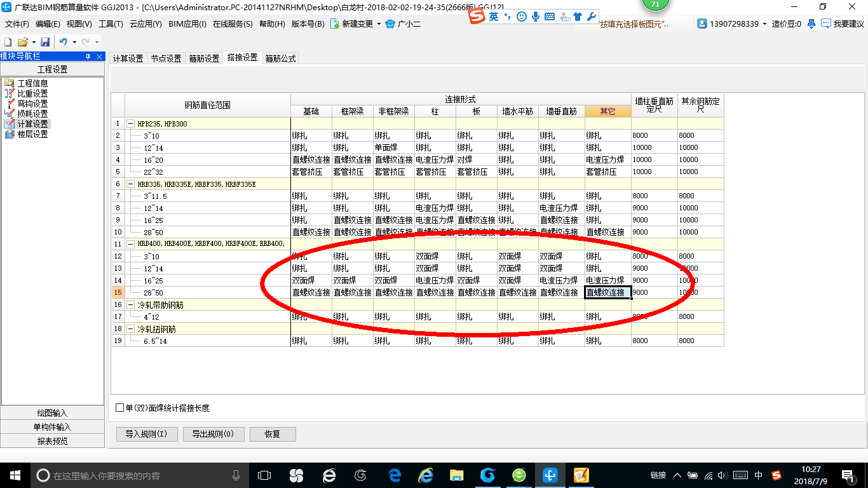Screen dimensions: 868x488
Task: Open the BIM应用(I) menu
Action: pyautogui.click(x=187, y=24)
